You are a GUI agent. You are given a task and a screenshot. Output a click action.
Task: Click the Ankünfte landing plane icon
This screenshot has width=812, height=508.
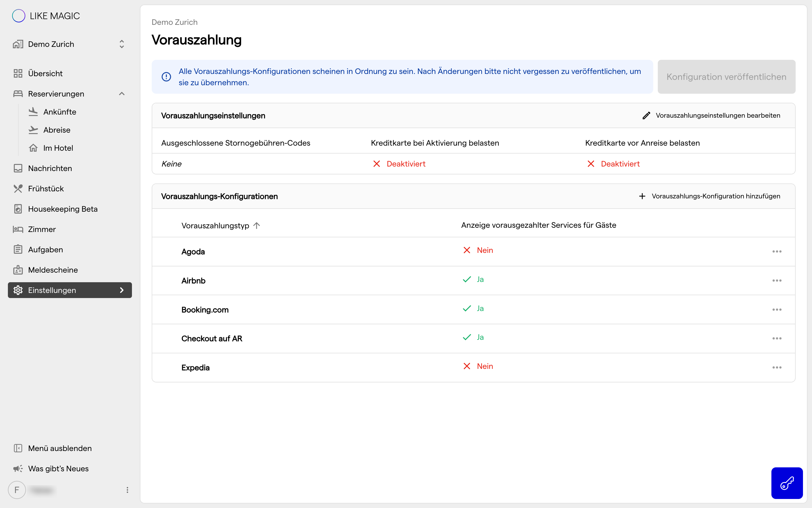pos(33,112)
